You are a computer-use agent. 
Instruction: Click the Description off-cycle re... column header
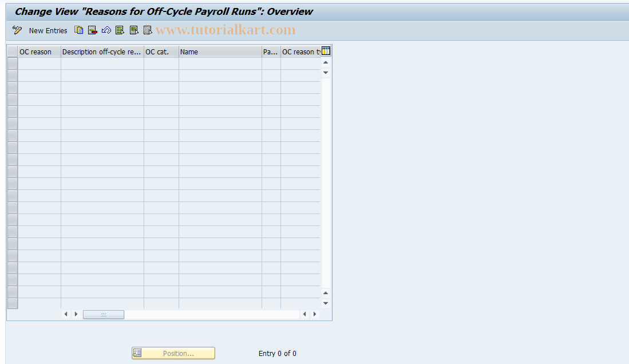[102, 52]
